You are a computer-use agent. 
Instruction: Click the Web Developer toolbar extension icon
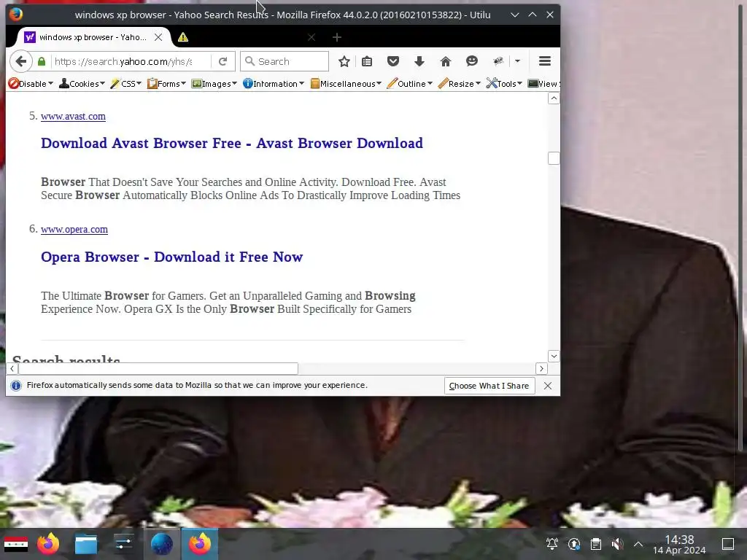point(498,61)
